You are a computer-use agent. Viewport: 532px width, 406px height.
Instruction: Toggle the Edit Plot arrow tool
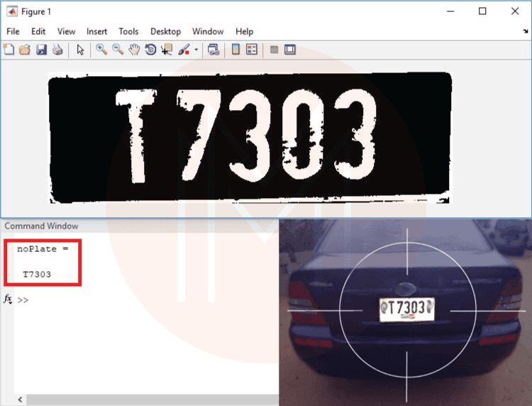coord(80,50)
